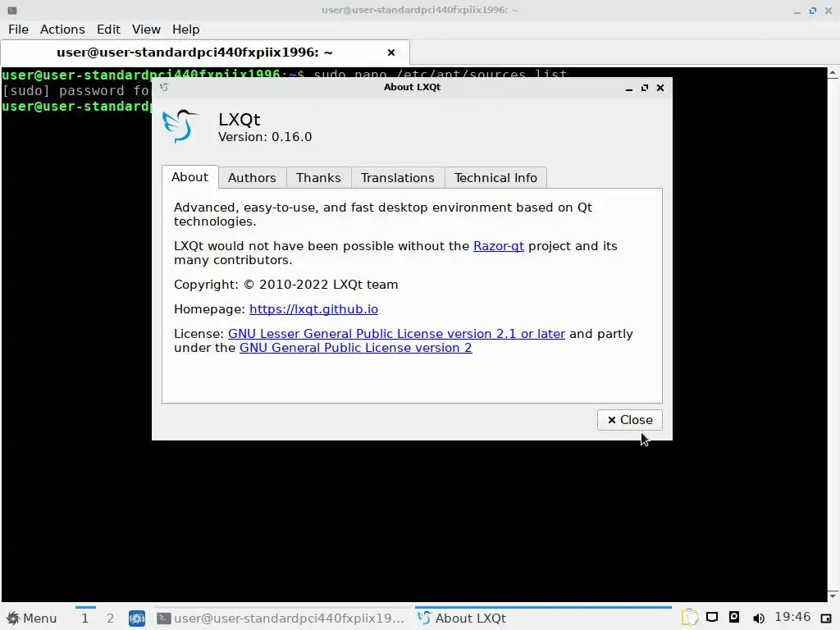
Task: Click the terminal scrollbar up arrow
Action: click(x=833, y=73)
